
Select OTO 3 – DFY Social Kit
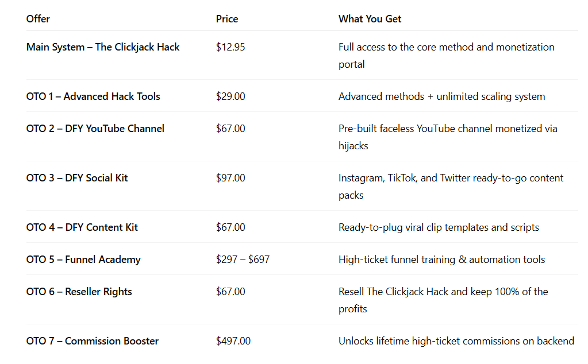tap(77, 178)
